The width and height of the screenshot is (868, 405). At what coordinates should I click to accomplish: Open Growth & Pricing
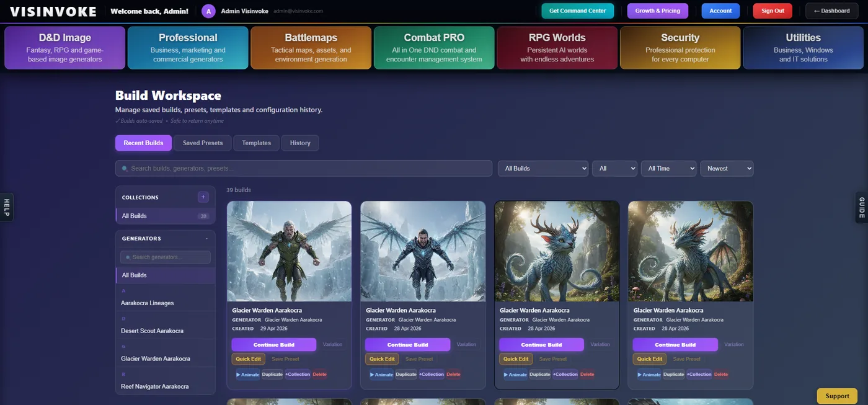pos(658,11)
